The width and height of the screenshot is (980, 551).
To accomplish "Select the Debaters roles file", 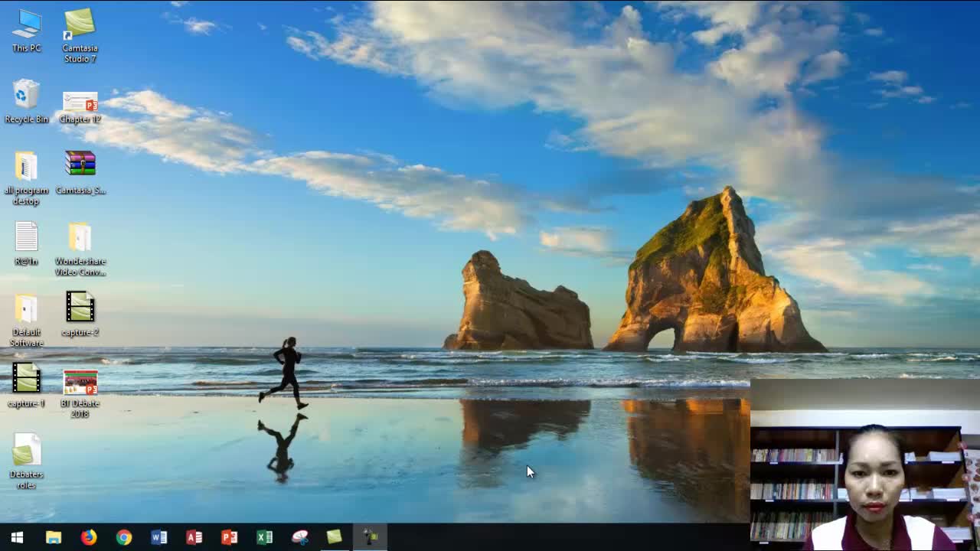I will [26, 462].
